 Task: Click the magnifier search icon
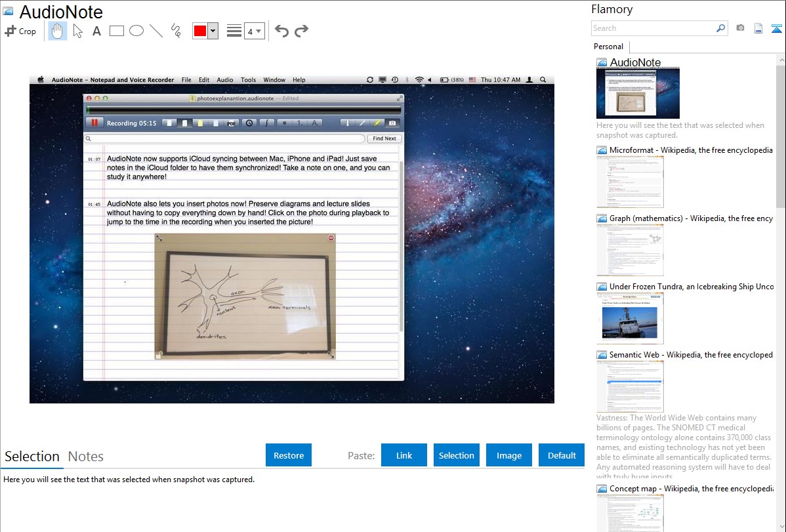[720, 28]
